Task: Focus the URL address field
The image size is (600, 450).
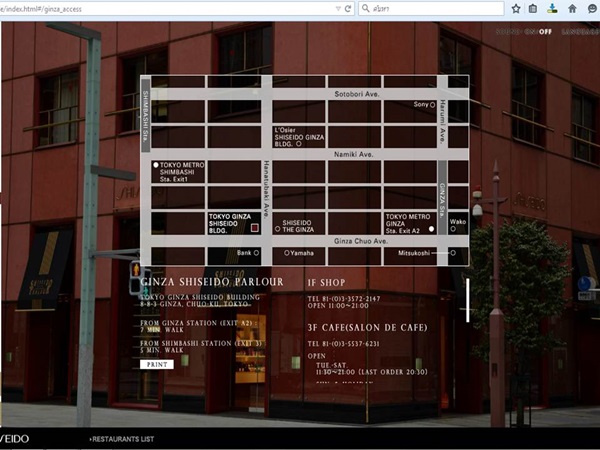Action: (x=166, y=8)
